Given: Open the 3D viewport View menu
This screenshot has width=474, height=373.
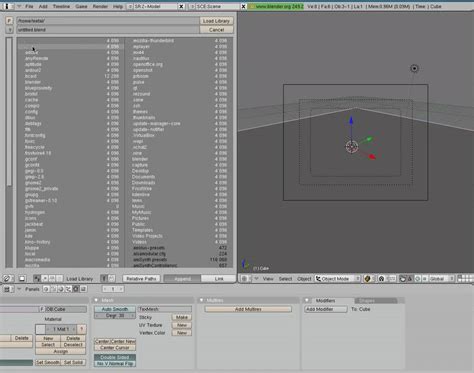Looking at the screenshot, I should coord(268,279).
